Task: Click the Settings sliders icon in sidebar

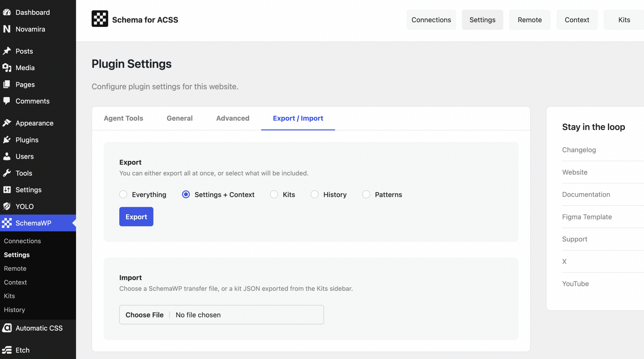Action: (7, 189)
